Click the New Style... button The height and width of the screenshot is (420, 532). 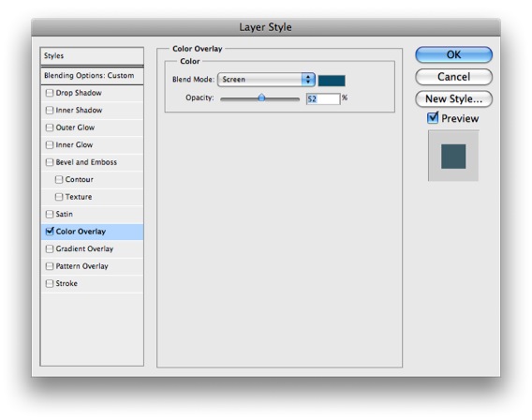click(x=453, y=98)
